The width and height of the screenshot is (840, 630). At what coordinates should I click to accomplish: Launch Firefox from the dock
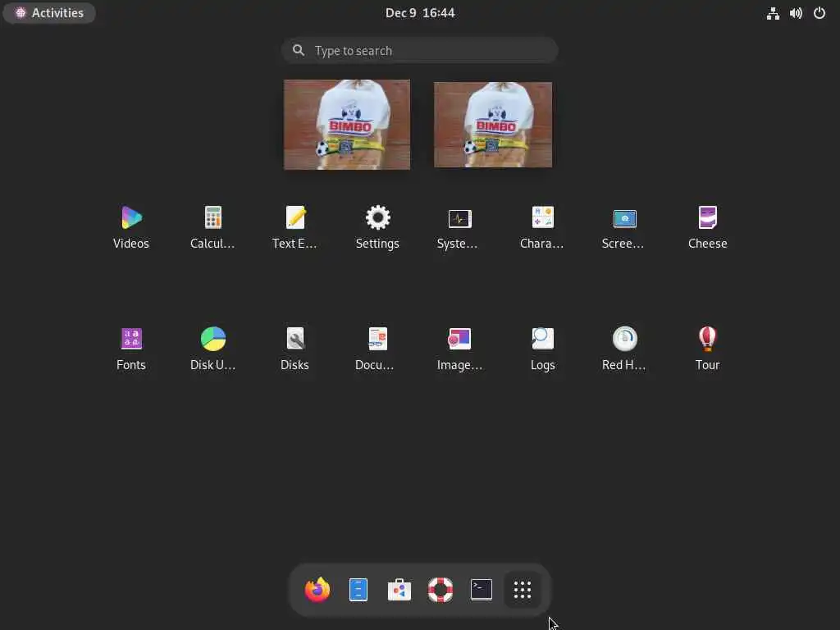(x=317, y=590)
